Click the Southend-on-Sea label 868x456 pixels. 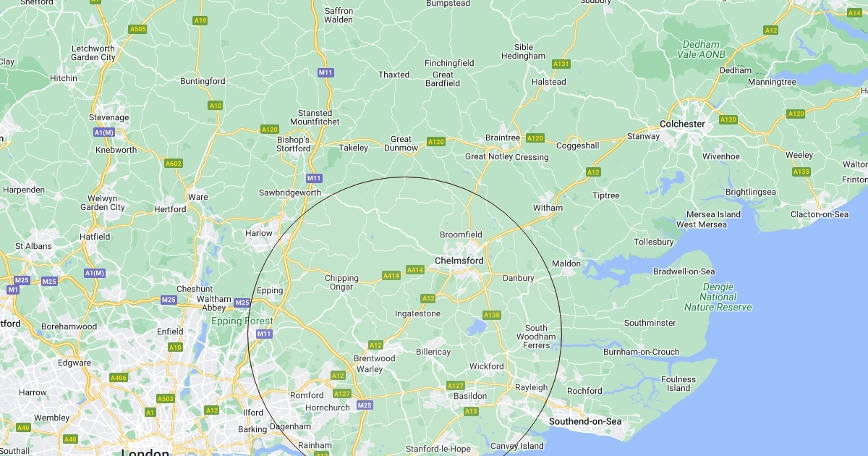click(585, 421)
